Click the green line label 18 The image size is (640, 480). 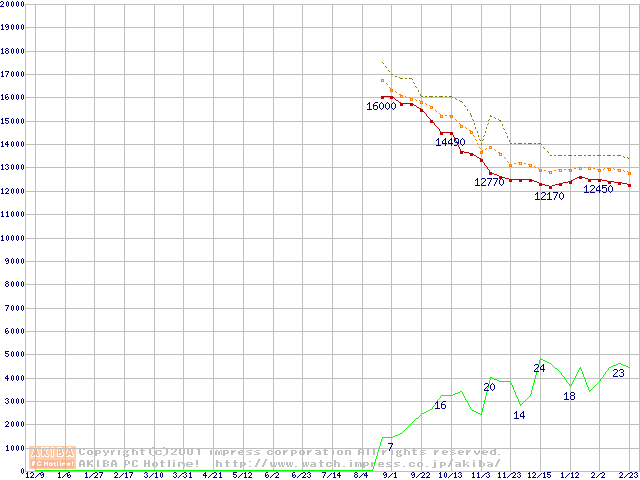point(569,396)
